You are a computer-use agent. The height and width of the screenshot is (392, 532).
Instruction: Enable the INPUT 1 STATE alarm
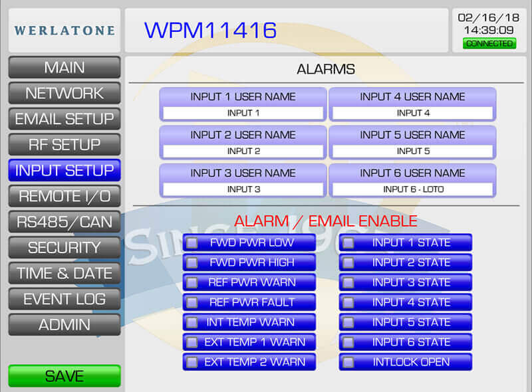point(348,243)
